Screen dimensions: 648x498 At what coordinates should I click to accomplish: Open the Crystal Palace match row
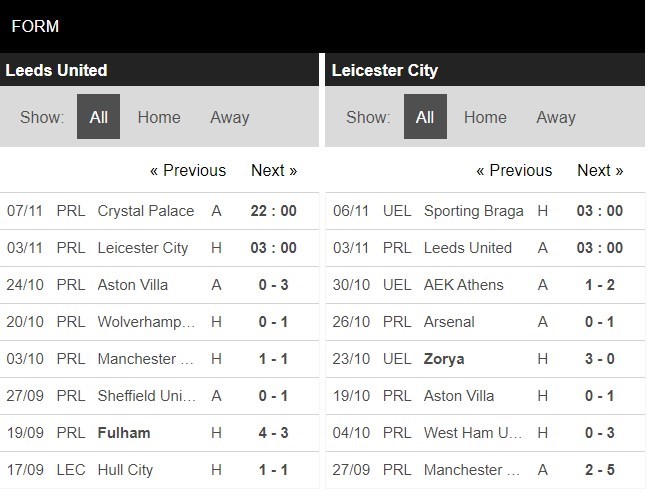(147, 211)
